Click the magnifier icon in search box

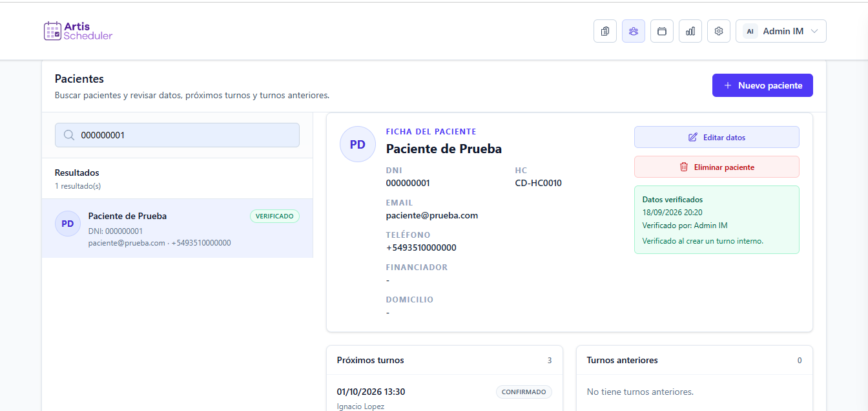(68, 135)
